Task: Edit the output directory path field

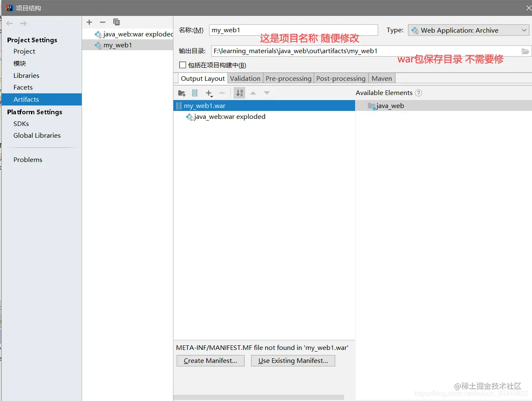Action: pos(365,51)
